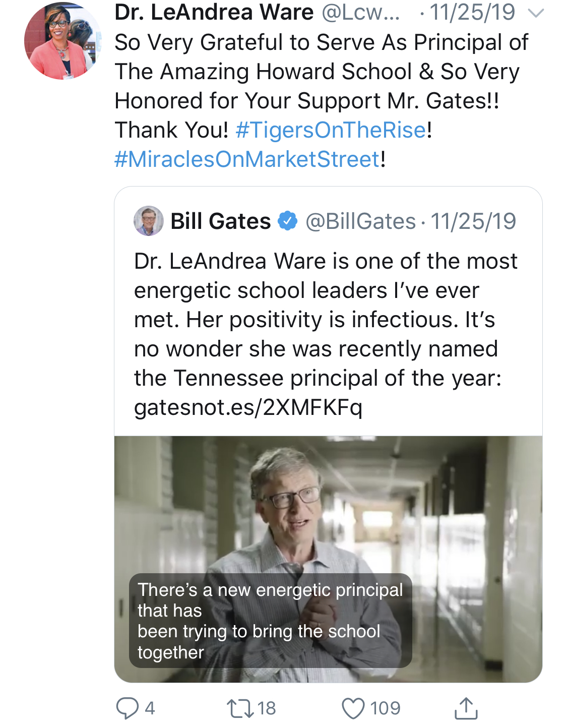Open the tweet options chevron
The width and height of the screenshot is (567, 728).
536,13
